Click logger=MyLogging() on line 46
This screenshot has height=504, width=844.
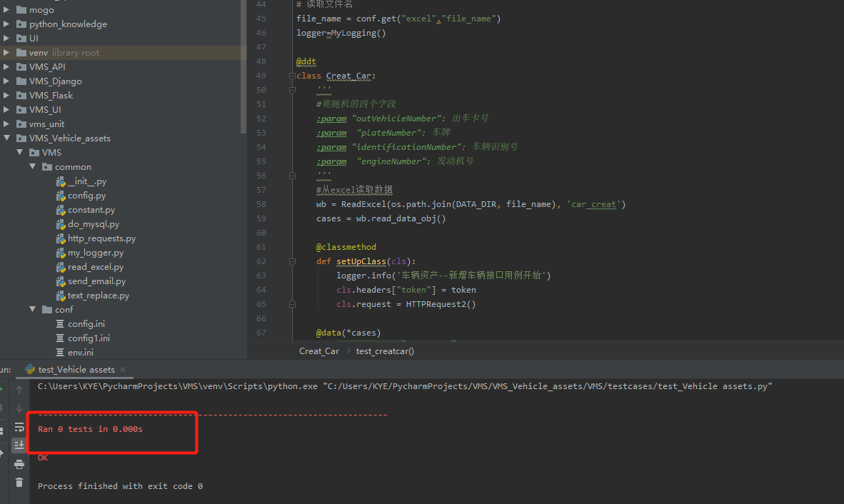tap(341, 33)
